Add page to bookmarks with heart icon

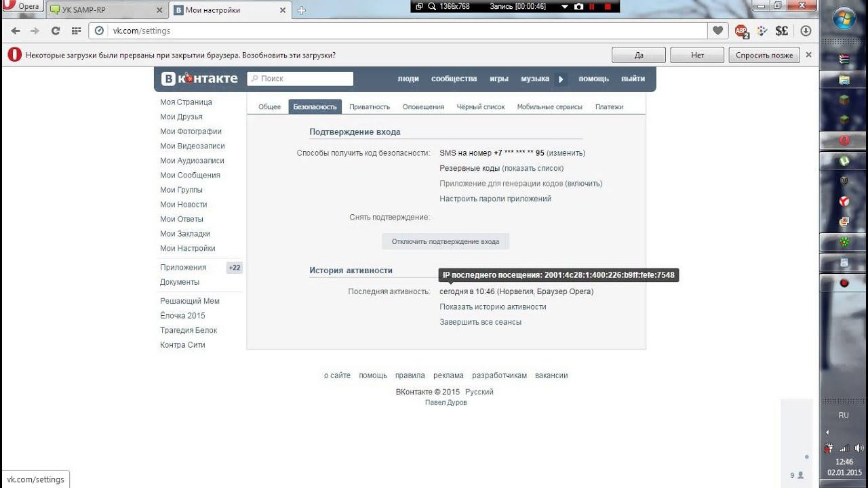(717, 30)
